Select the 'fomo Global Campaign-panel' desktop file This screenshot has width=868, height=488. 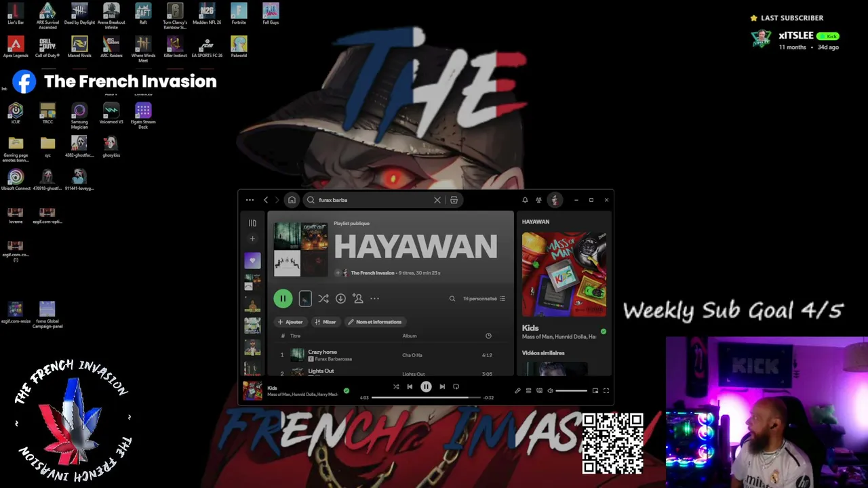pyautogui.click(x=47, y=315)
